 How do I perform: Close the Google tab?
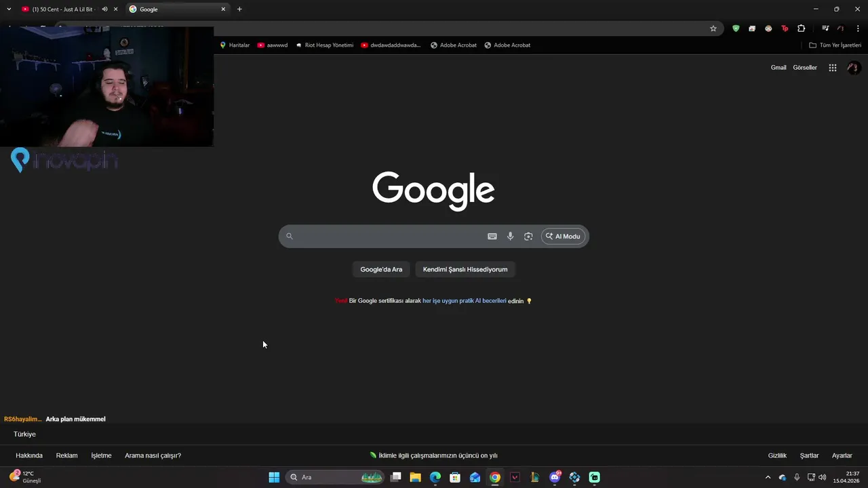(x=223, y=9)
